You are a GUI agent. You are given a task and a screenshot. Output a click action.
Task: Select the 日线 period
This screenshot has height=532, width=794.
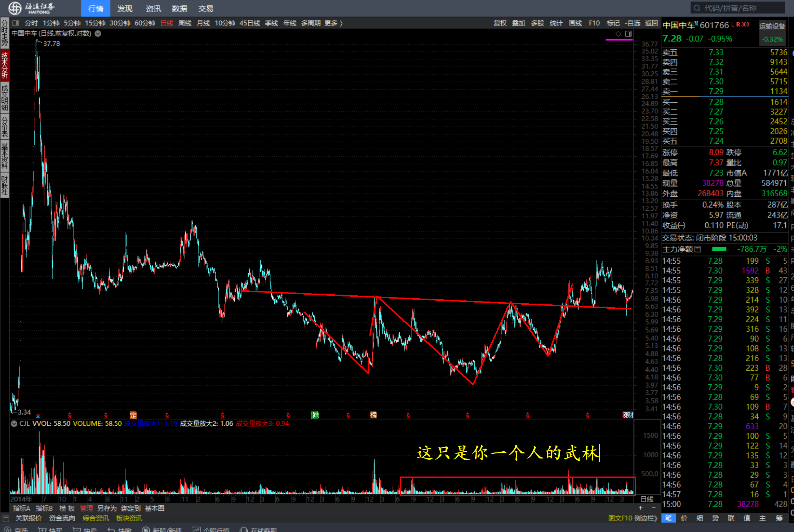click(167, 23)
